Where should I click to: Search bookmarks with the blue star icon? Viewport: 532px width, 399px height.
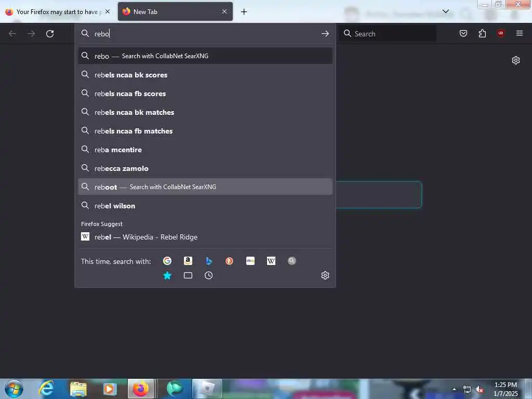point(167,275)
